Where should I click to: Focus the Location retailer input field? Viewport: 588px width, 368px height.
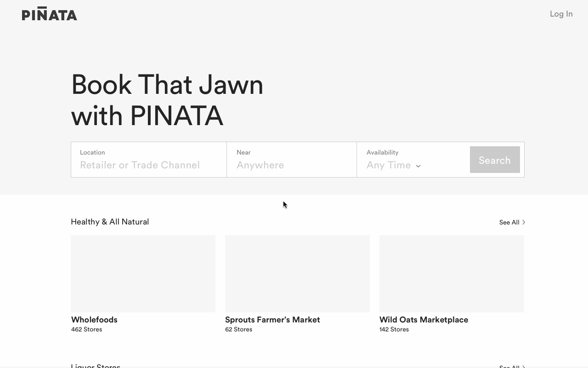pos(149,160)
